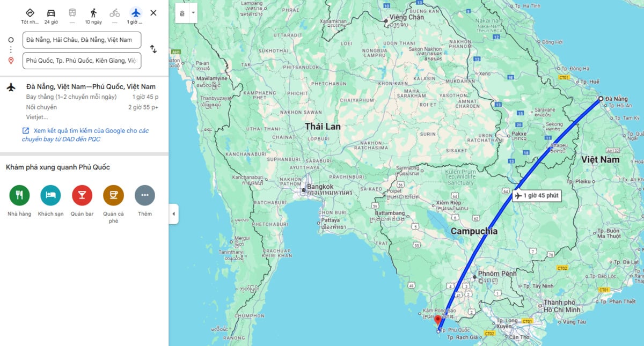Explore nearby restaurants (Nhà hàng)
This screenshot has width=644, height=346.
pos(19,195)
